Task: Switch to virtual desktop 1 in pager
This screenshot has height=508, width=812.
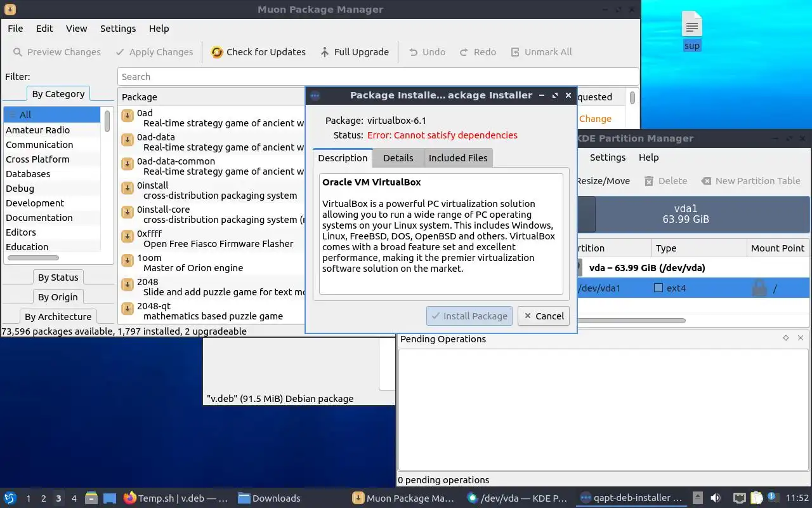Action: [28, 498]
